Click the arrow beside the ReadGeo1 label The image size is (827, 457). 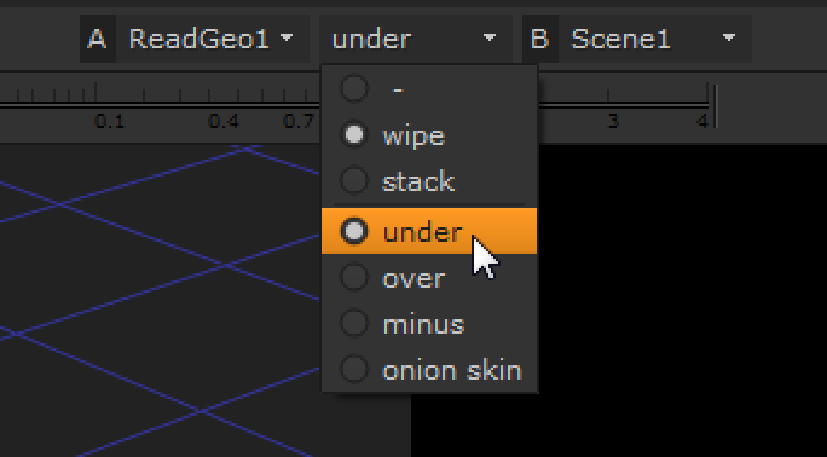(288, 40)
